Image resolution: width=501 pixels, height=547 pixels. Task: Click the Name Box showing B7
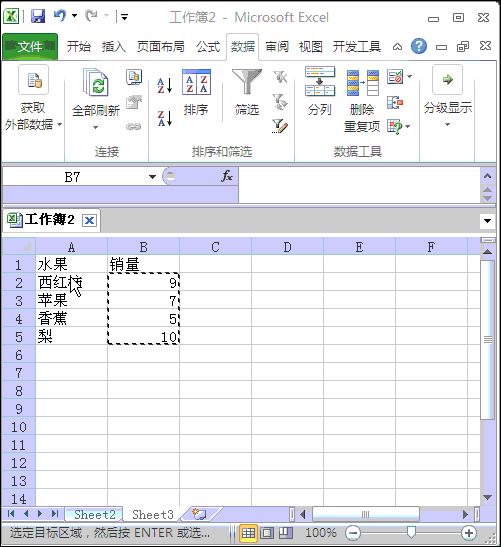pyautogui.click(x=73, y=177)
